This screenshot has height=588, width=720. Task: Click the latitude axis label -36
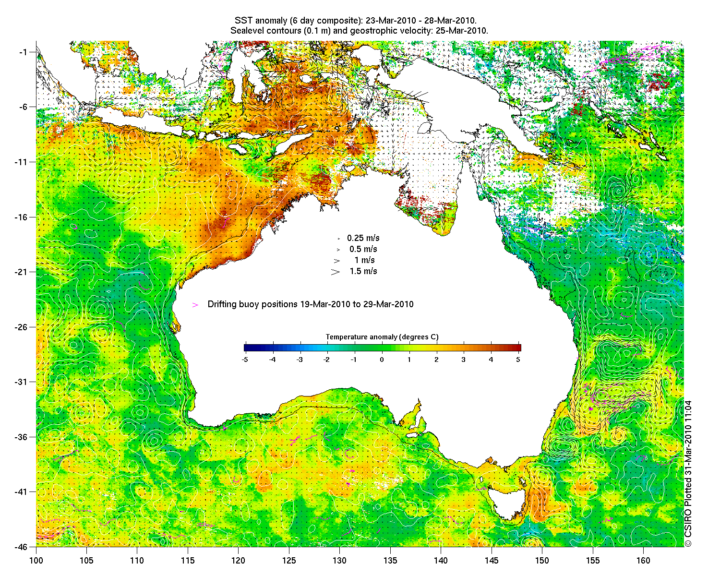21,437
